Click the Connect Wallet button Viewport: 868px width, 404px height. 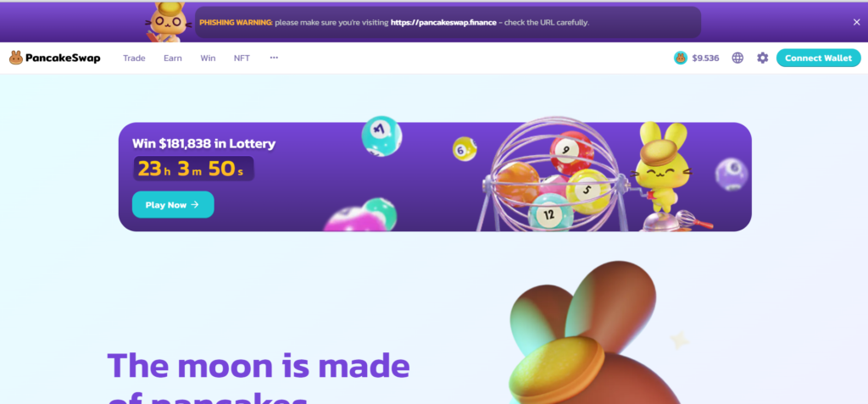[x=818, y=58]
